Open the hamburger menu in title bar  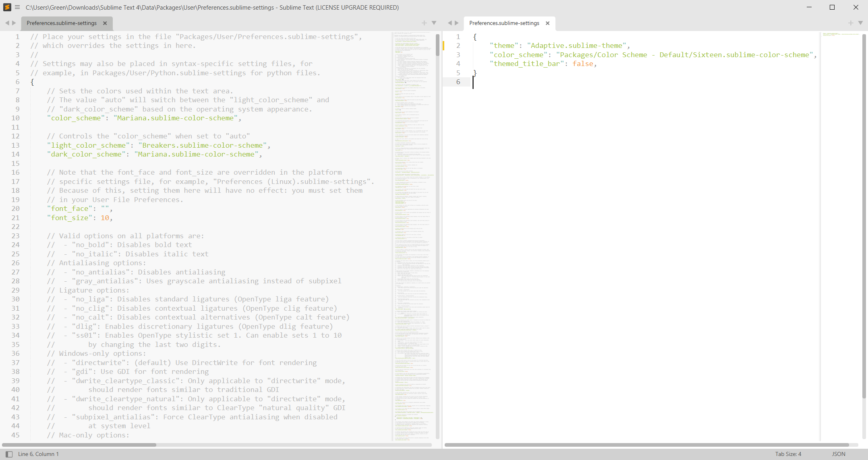17,7
